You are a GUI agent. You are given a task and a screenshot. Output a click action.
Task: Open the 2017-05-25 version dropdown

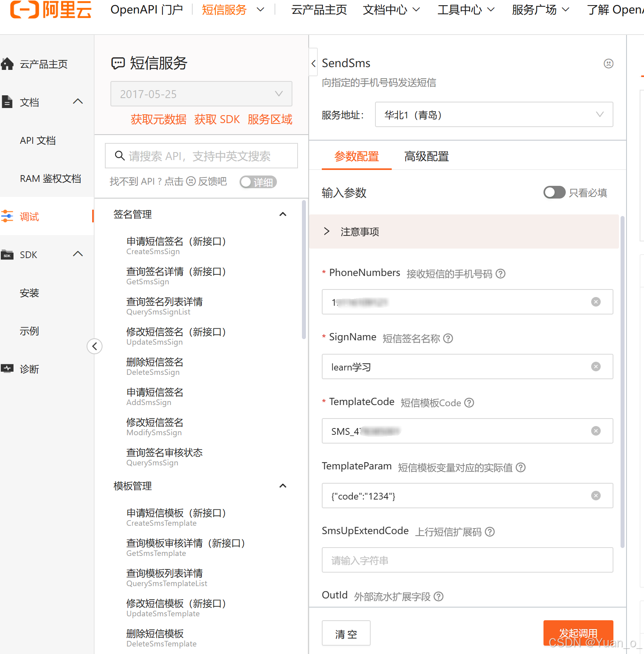click(201, 94)
